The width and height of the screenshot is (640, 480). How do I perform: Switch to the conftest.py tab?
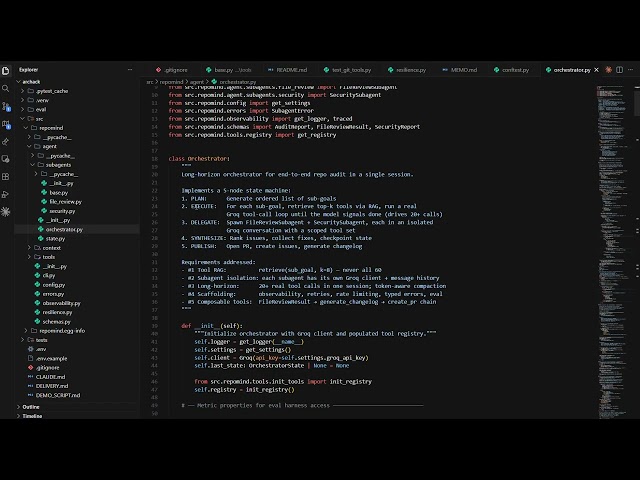[511, 70]
